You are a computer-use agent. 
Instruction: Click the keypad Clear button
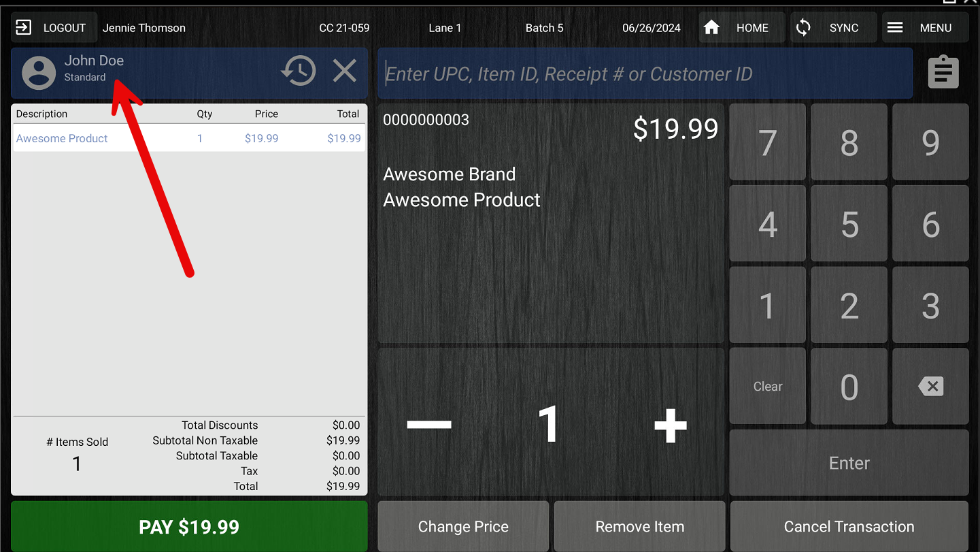point(768,387)
